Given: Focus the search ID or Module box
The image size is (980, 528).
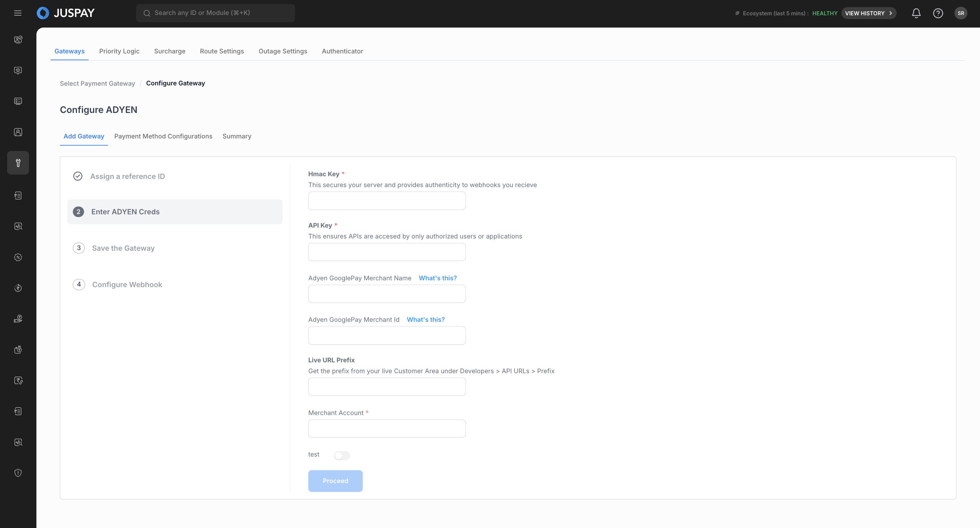Looking at the screenshot, I should 216,13.
